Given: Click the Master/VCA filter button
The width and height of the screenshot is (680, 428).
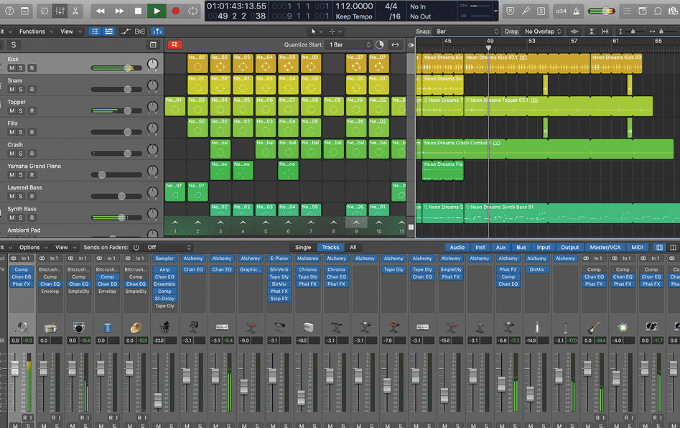Looking at the screenshot, I should pyautogui.click(x=605, y=246).
